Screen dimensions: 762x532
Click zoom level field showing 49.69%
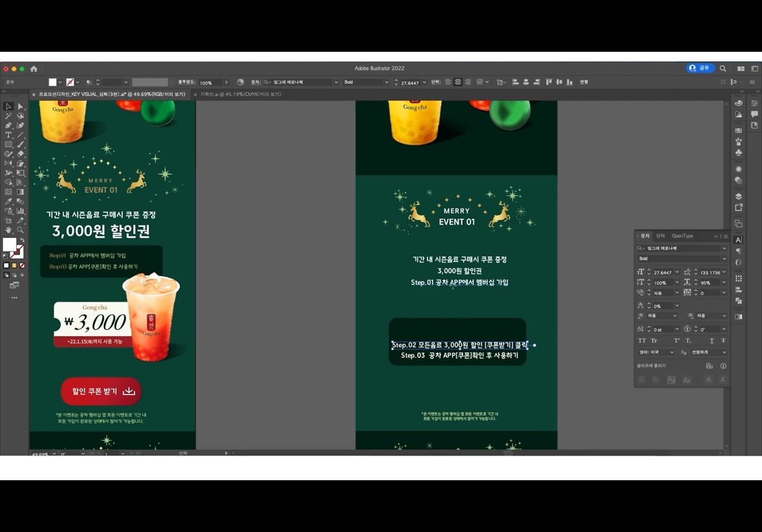tap(40, 453)
